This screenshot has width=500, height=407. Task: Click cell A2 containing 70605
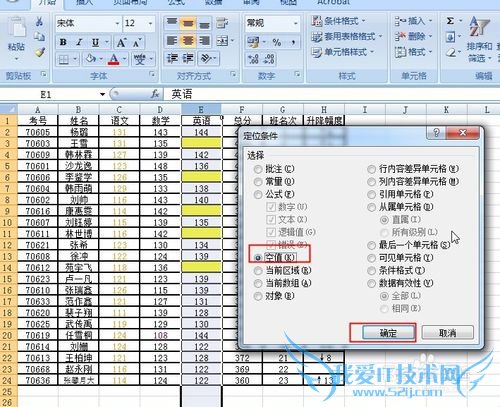point(38,132)
